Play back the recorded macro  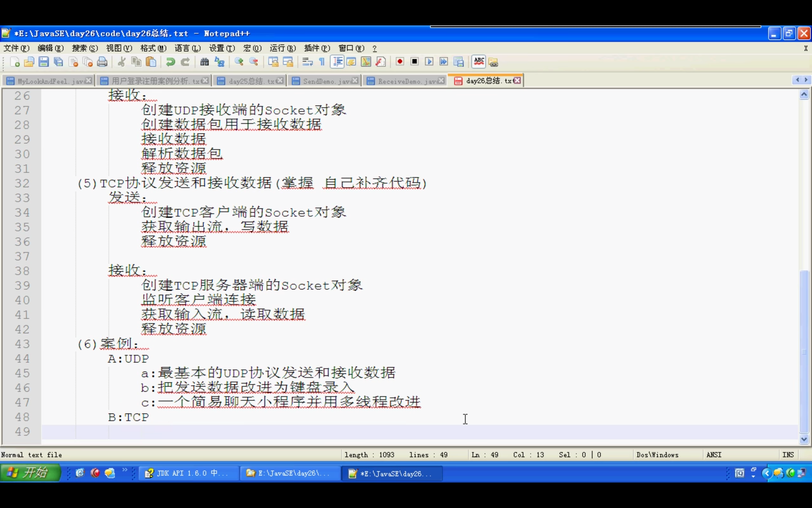click(x=429, y=62)
